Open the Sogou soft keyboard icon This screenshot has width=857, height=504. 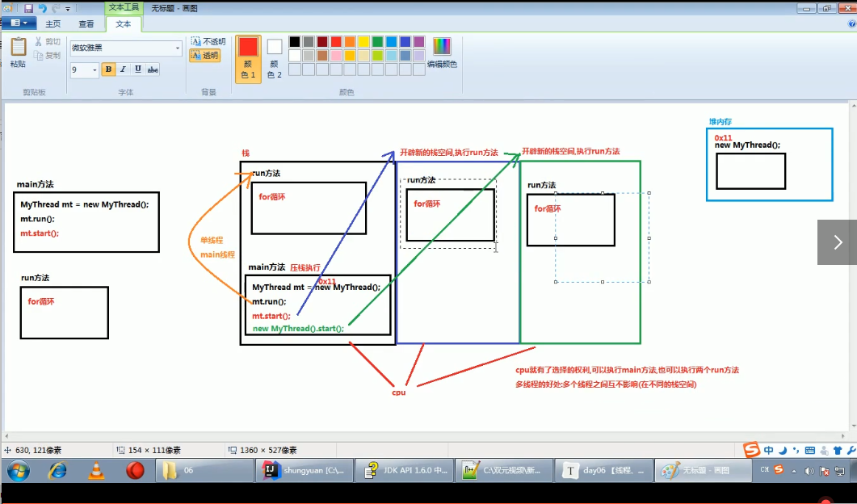pos(810,451)
